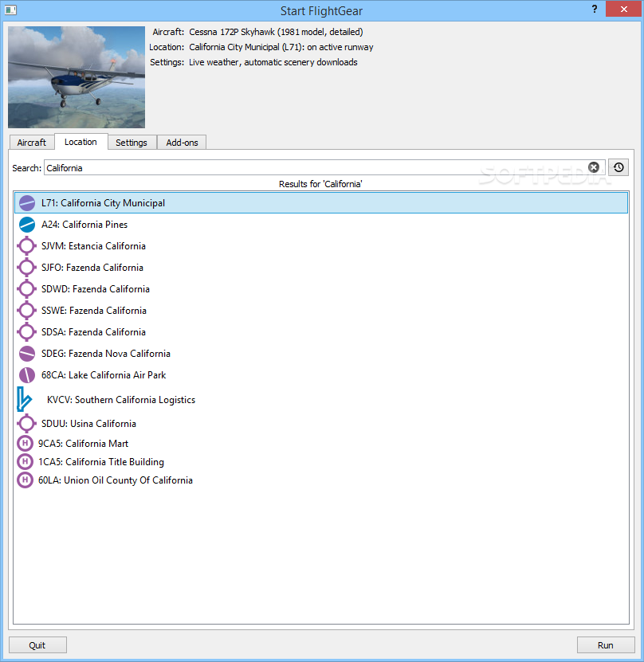Click the SDEG Fazenda Nova California runway icon
This screenshot has height=662, width=644.
click(x=27, y=354)
